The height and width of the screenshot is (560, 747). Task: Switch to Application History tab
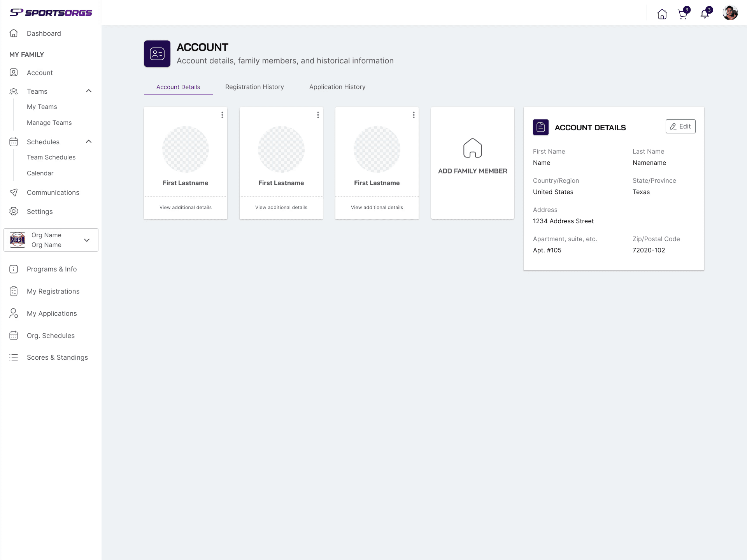[x=337, y=87]
